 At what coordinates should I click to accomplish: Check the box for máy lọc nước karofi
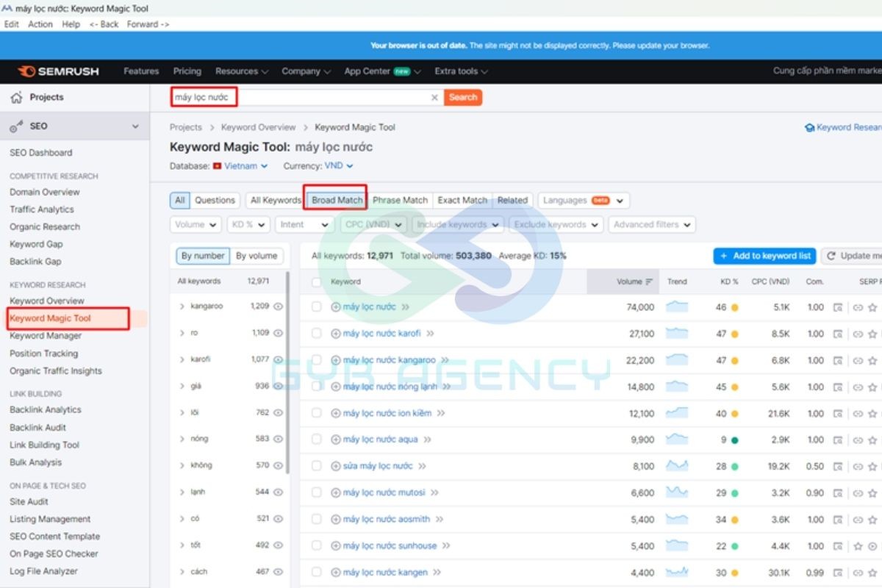point(316,334)
